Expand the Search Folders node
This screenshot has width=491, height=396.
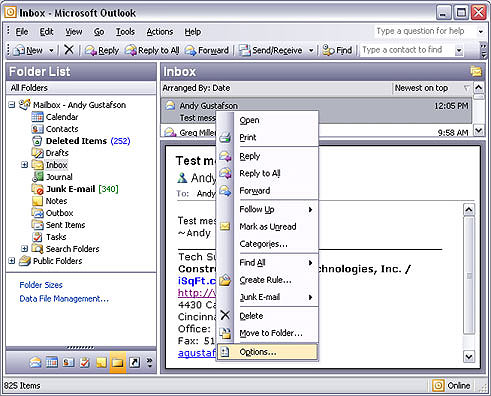[x=24, y=249]
